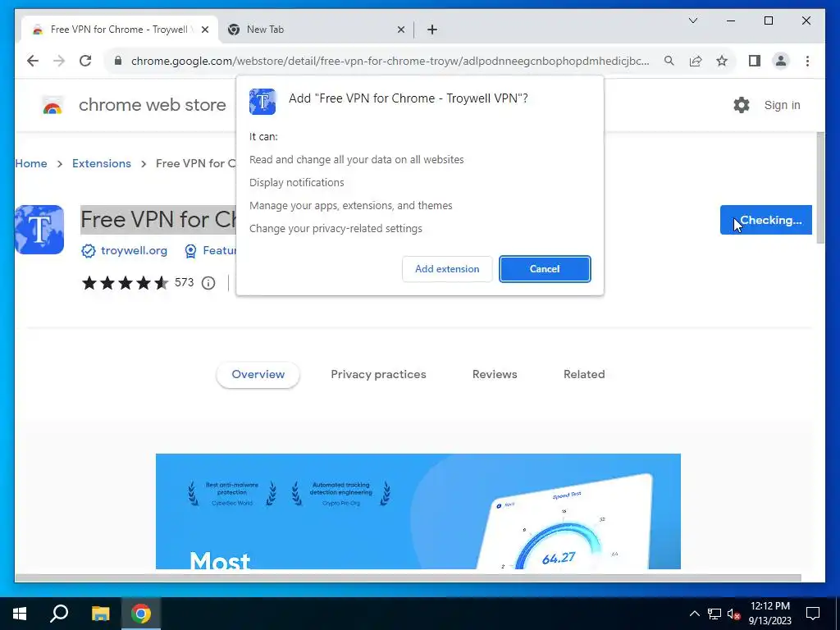Click the star rating for the extension

click(125, 283)
